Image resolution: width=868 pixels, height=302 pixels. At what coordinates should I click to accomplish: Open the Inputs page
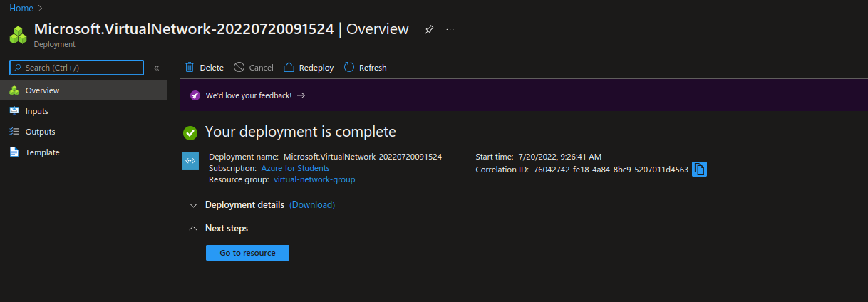[x=83, y=111]
